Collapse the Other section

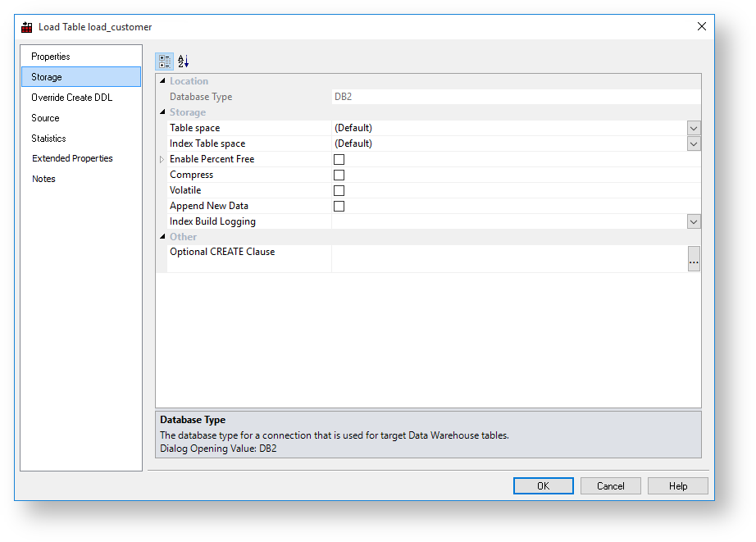162,237
